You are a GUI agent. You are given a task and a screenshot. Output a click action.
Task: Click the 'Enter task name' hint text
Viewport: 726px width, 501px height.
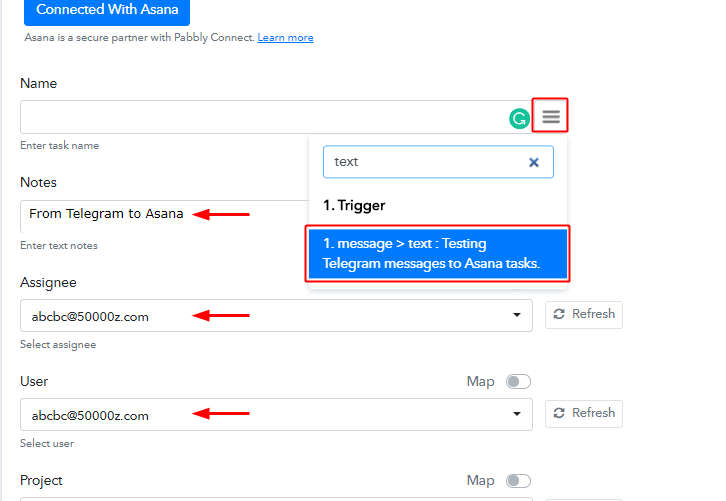tap(60, 145)
